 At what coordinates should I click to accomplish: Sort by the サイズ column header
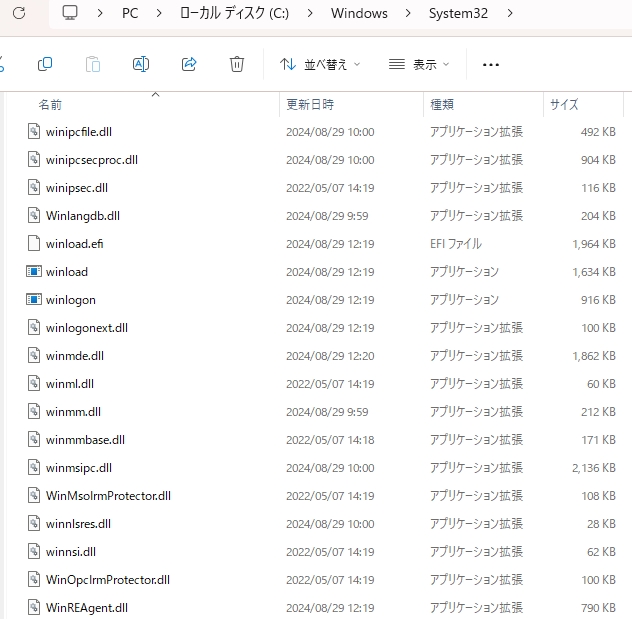[x=564, y=105]
